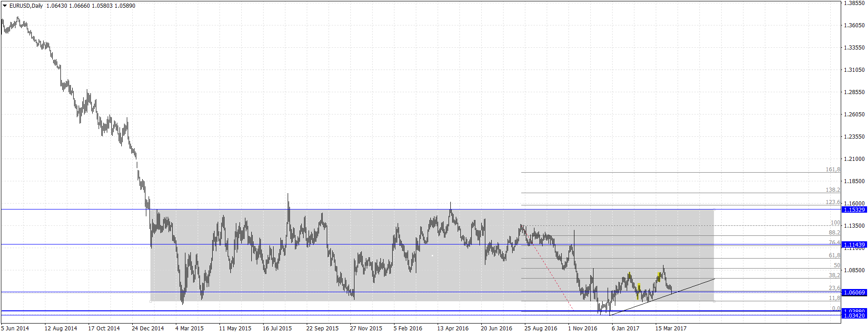The image size is (868, 334).
Task: Select the blue 1.15329 price tag
Action: (854, 210)
